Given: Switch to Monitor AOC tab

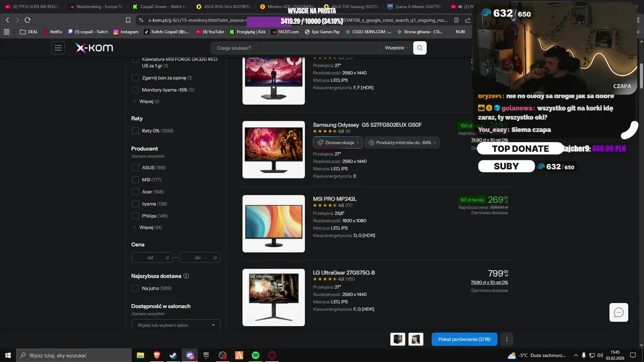Looking at the screenshot, I should pos(287,7).
